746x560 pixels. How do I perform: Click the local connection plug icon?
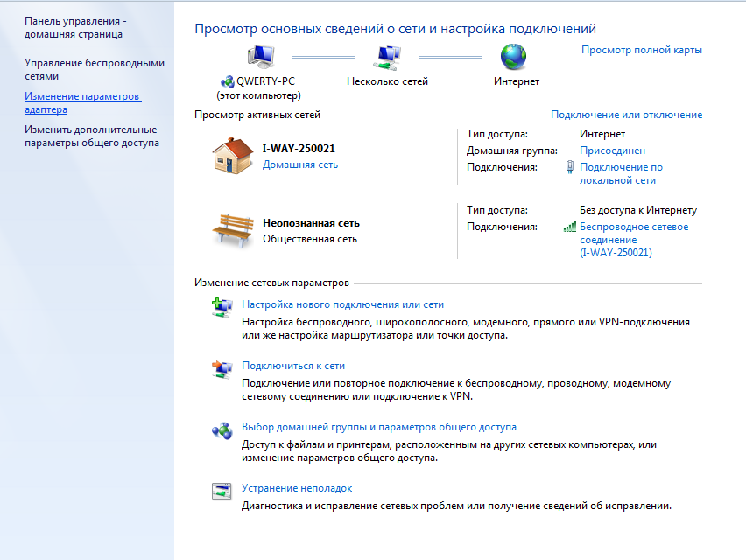pyautogui.click(x=569, y=167)
